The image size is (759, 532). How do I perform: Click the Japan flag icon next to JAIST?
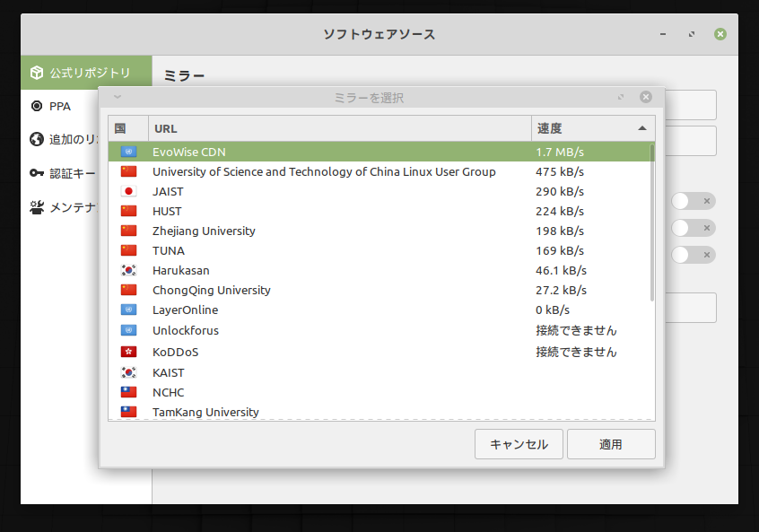(x=129, y=191)
